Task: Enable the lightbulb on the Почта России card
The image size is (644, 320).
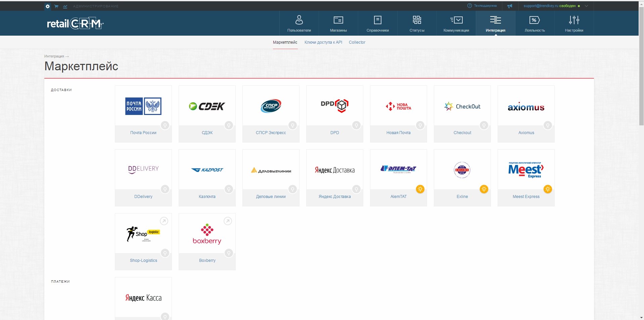Action: (165, 125)
